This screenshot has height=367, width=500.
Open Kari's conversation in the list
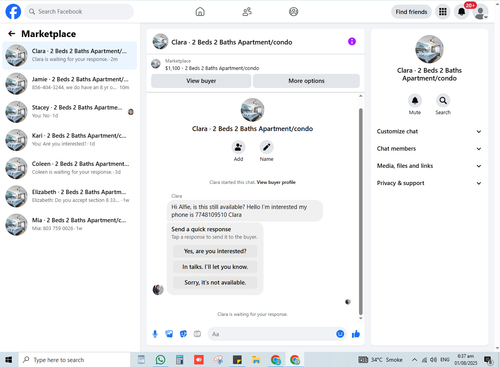tap(70, 140)
